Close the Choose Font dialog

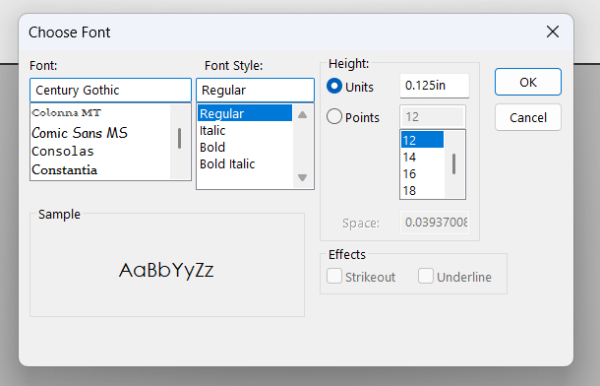pos(553,32)
